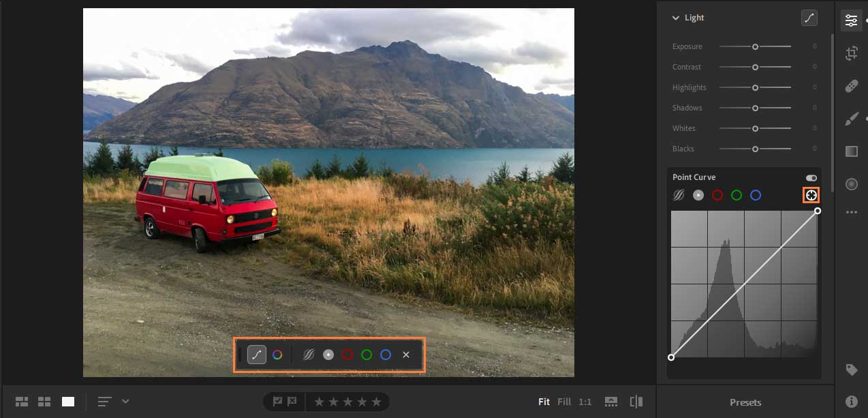868x418 pixels.
Task: Choose red channel in floating toolbar
Action: point(347,355)
